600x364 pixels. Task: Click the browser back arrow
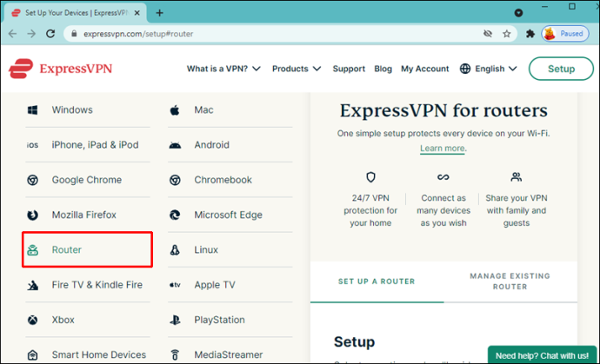[x=13, y=34]
